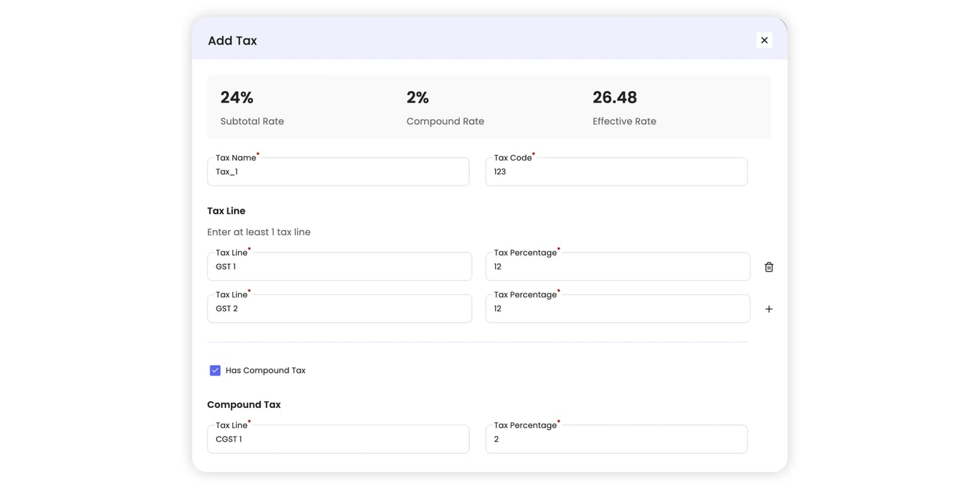Uncheck the Has Compound Tax checkbox
The height and width of the screenshot is (489, 980).
coord(215,370)
